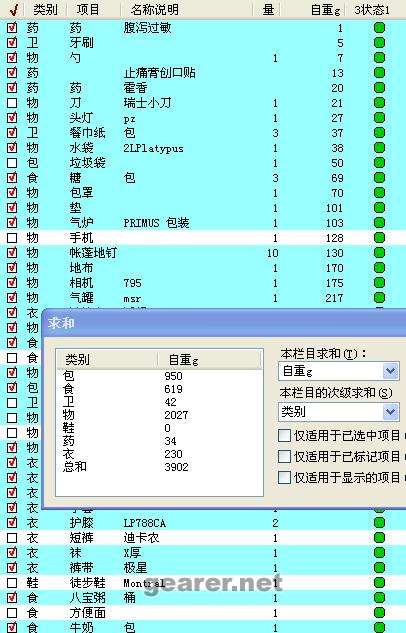Select the 八宝粥 item cell
406x633 pixels.
pyautogui.click(x=87, y=598)
